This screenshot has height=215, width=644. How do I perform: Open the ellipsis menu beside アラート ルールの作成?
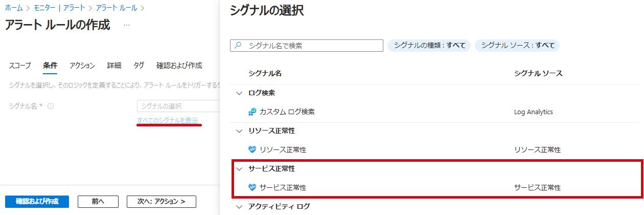coord(127,25)
